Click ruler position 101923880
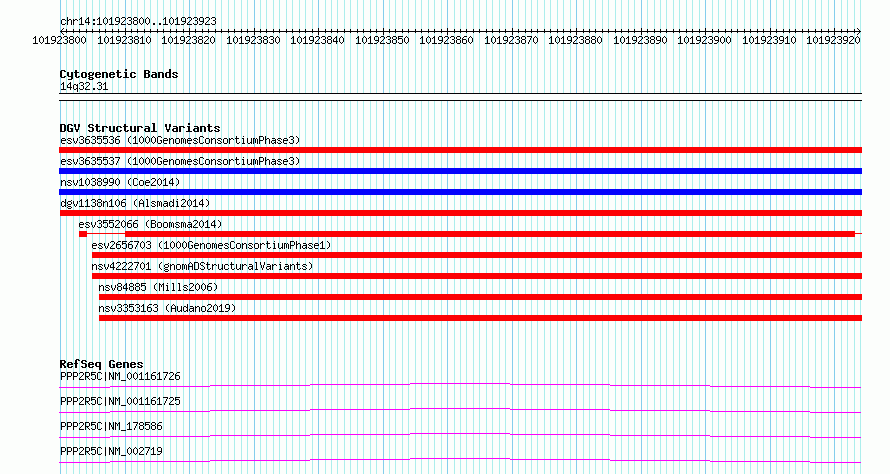This screenshot has height=474, width=890. coord(575,40)
